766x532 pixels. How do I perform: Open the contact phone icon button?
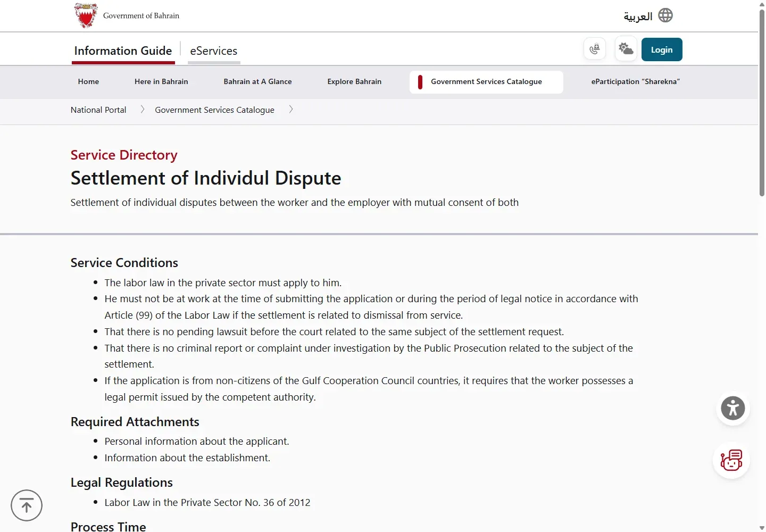[595, 49]
